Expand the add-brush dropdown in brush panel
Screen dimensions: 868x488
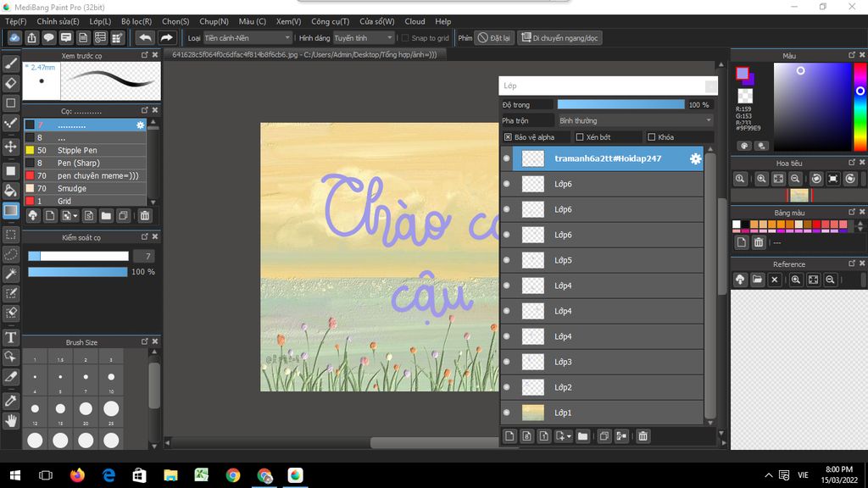(x=75, y=216)
